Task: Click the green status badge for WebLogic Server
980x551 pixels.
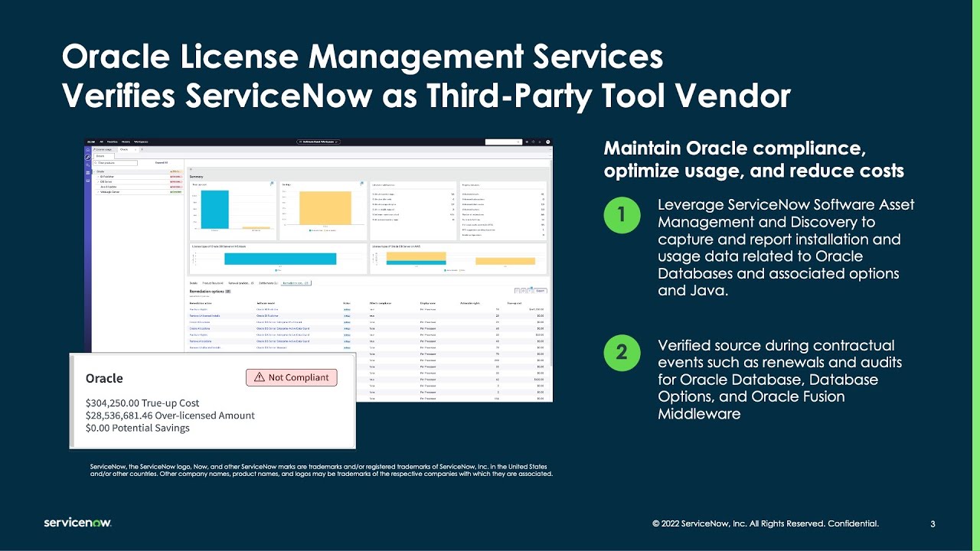Action: pos(176,192)
